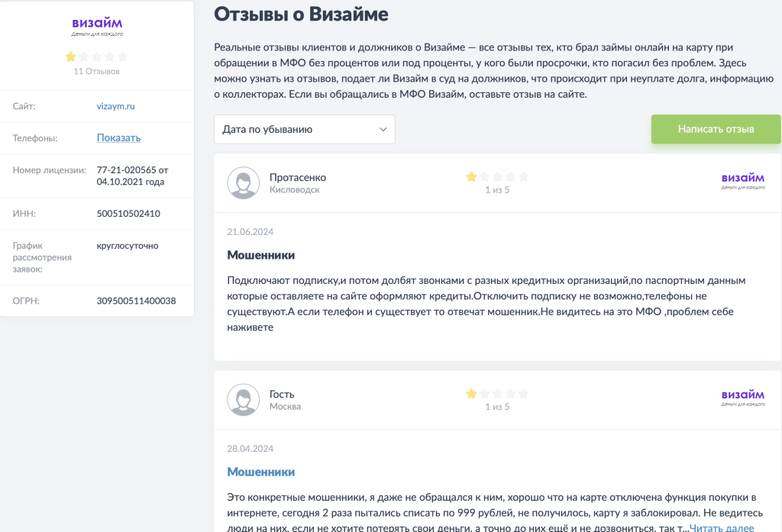Image resolution: width=782 pixels, height=532 pixels.
Task: Open the blue 'Мошенники' review title
Action: pos(260,472)
